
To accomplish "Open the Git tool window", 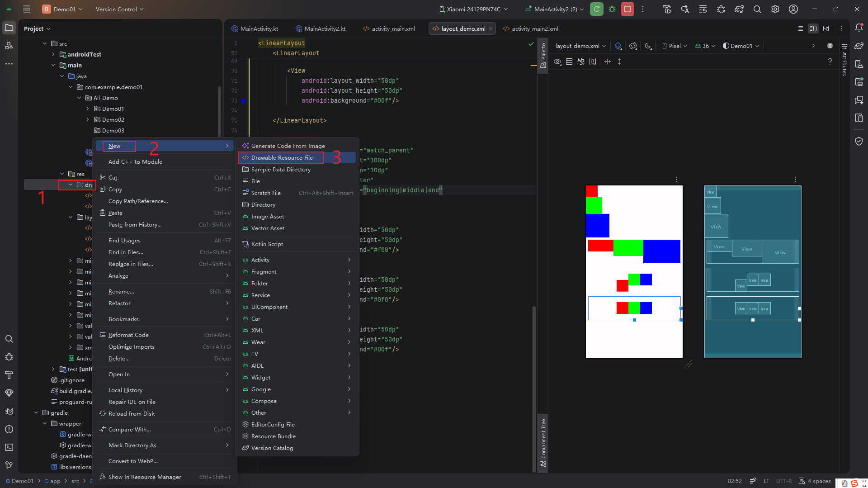I will coord(9,465).
